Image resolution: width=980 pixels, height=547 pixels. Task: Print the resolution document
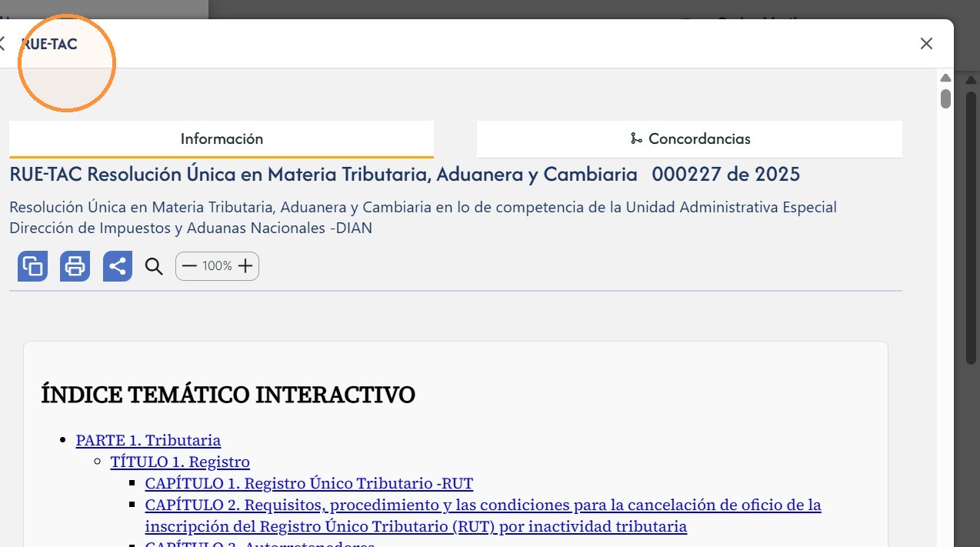coord(75,266)
